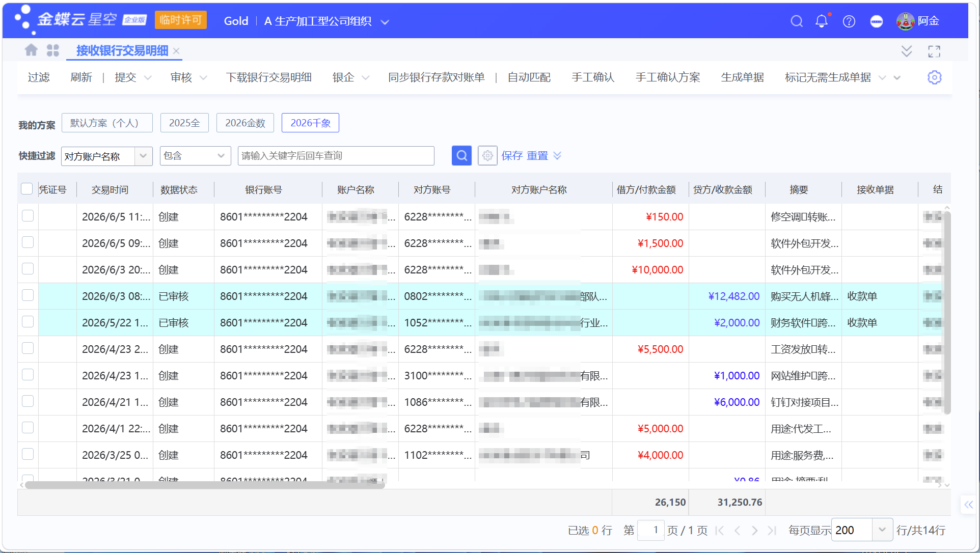Image resolution: width=980 pixels, height=553 pixels.
Task: Click 同步银行存款对账单
Action: (436, 77)
